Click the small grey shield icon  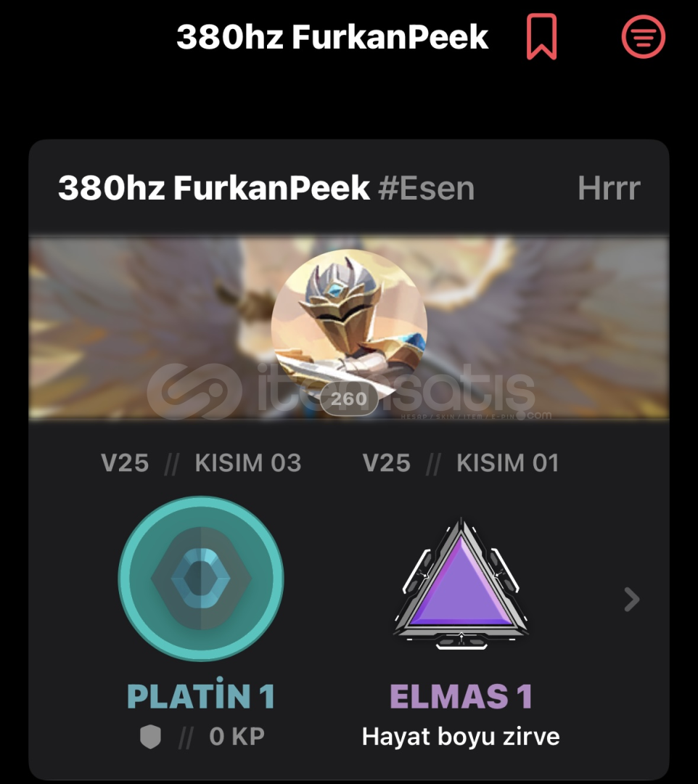pos(150,737)
